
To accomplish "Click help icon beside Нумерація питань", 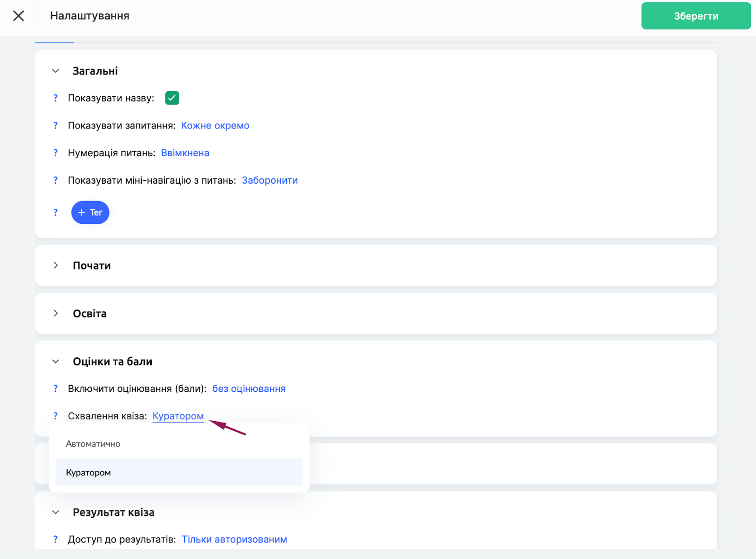I will (x=55, y=153).
